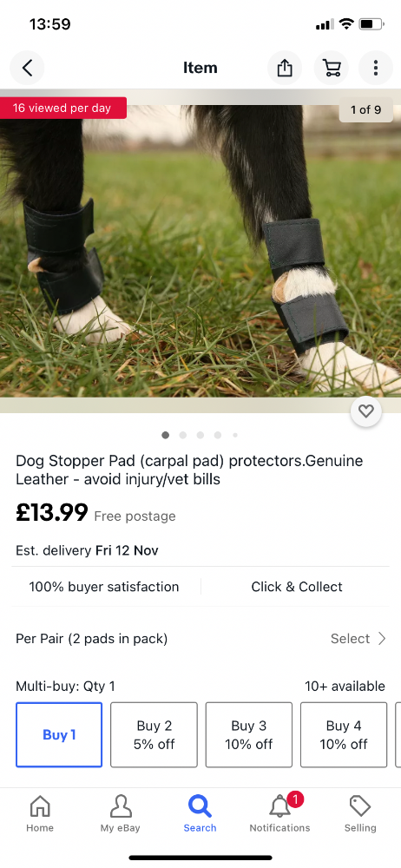Open My eBay tab
Screen dimensions: 401x868
coord(120,813)
